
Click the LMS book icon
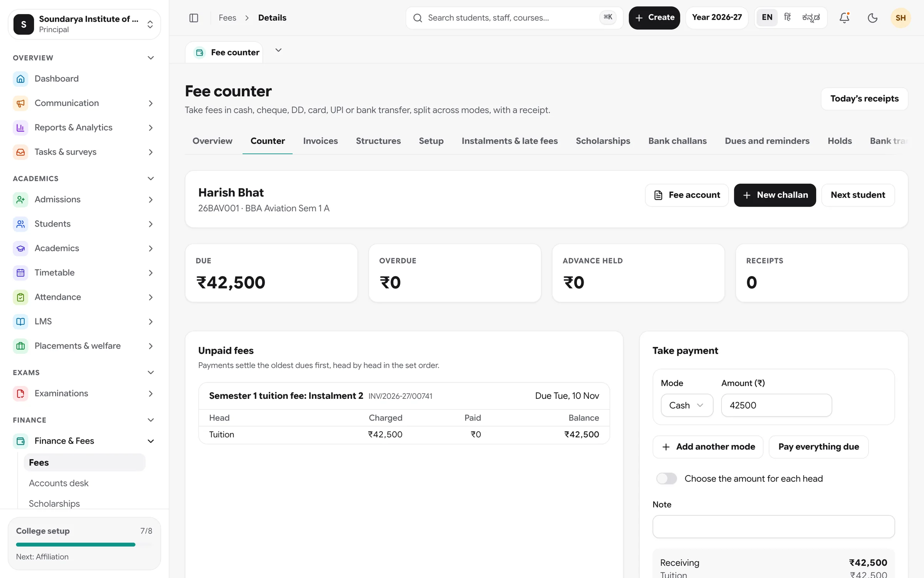coord(20,321)
